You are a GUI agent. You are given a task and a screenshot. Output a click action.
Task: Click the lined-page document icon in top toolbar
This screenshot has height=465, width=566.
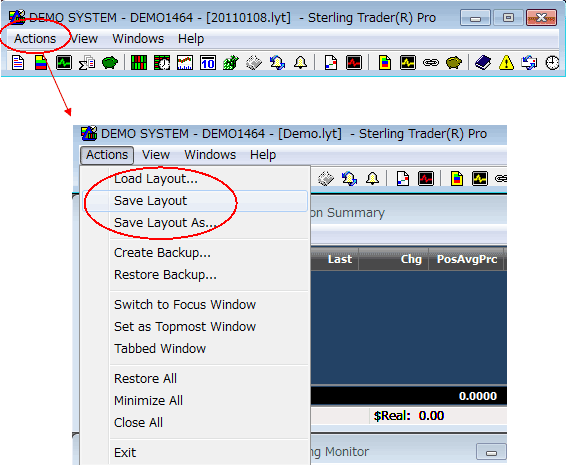pos(18,63)
